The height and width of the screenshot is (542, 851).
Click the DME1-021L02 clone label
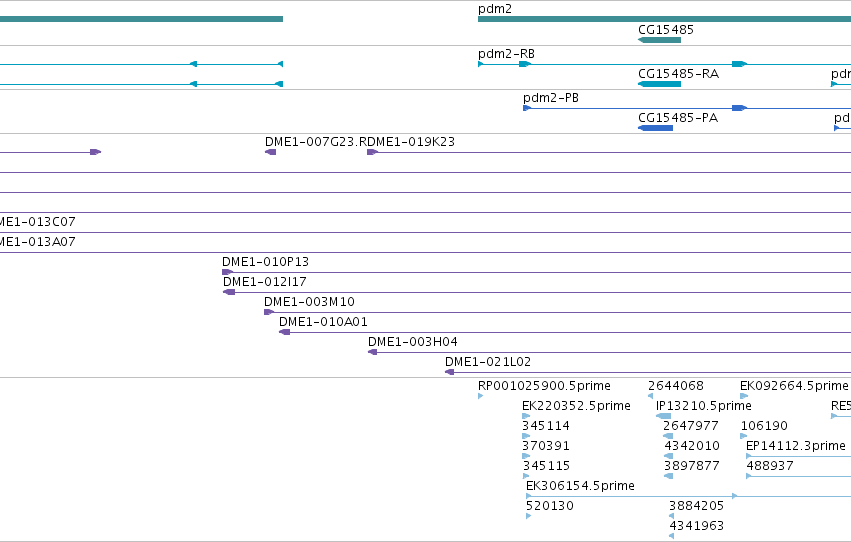488,362
